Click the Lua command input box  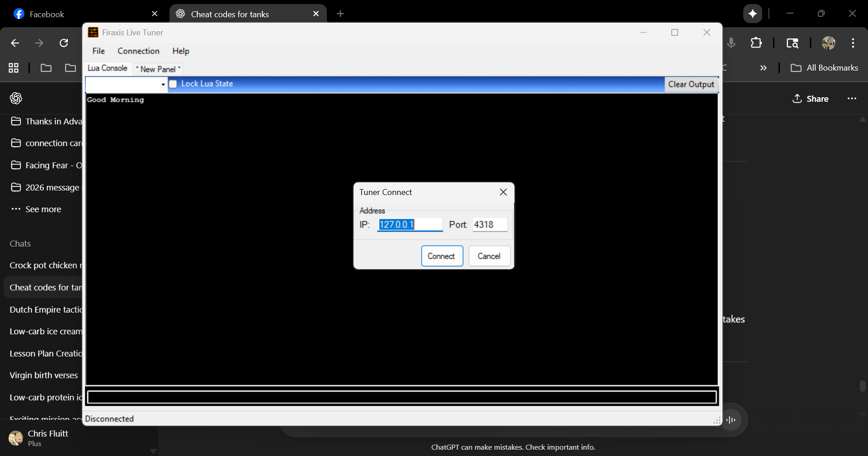[x=401, y=397]
